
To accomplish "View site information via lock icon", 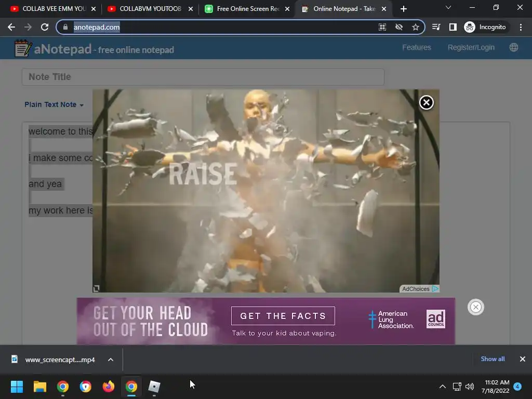I will pos(65,27).
